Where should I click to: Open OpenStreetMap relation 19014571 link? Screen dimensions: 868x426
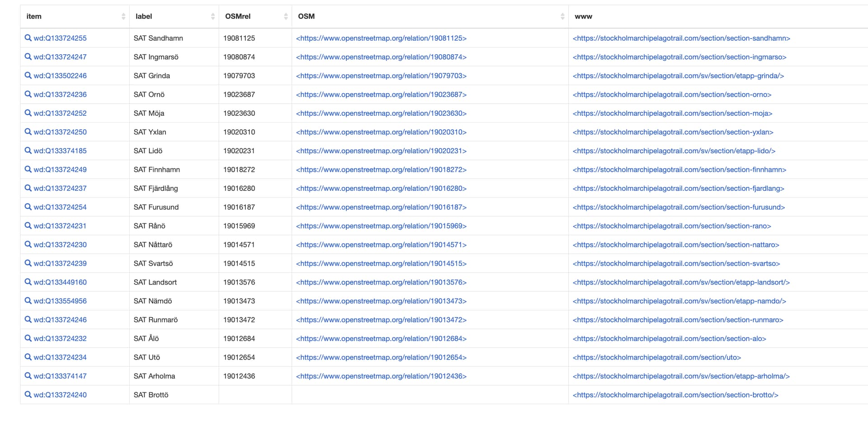[x=381, y=245]
